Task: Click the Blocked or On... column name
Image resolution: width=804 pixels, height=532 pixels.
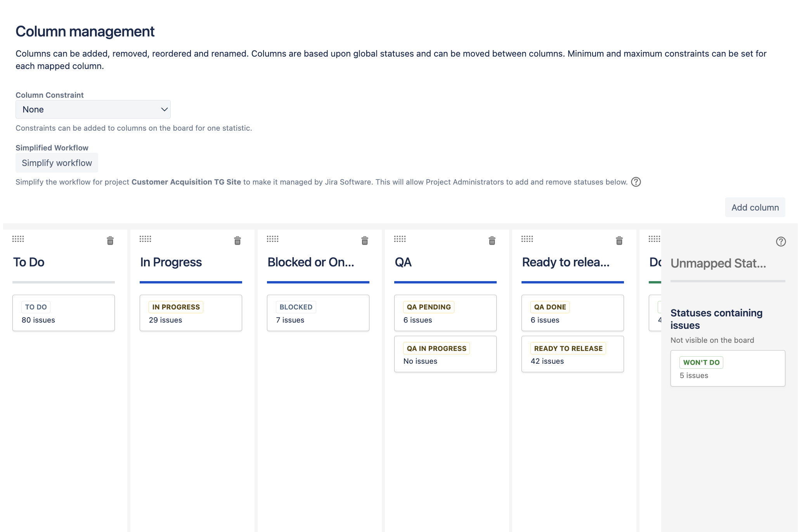Action: (310, 263)
